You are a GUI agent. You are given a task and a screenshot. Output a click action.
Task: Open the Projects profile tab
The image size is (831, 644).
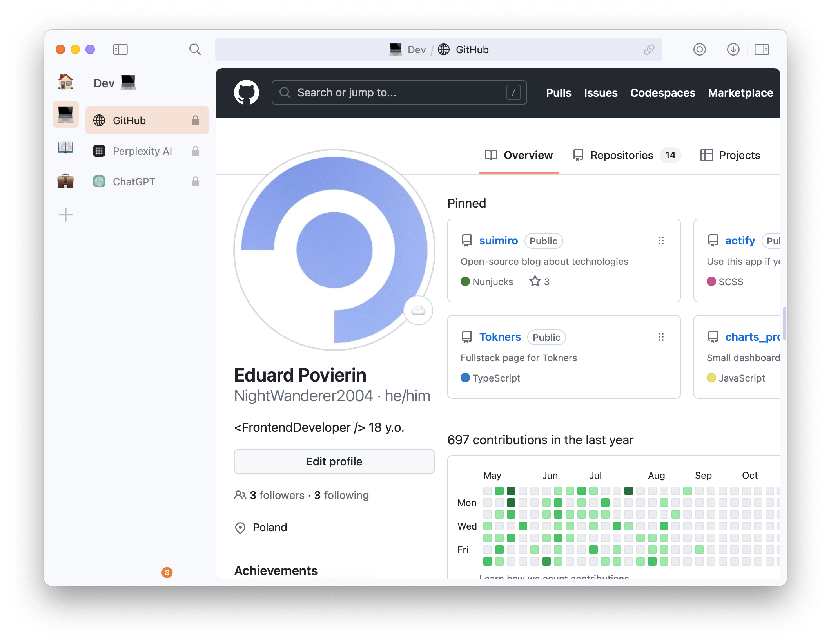click(x=730, y=156)
